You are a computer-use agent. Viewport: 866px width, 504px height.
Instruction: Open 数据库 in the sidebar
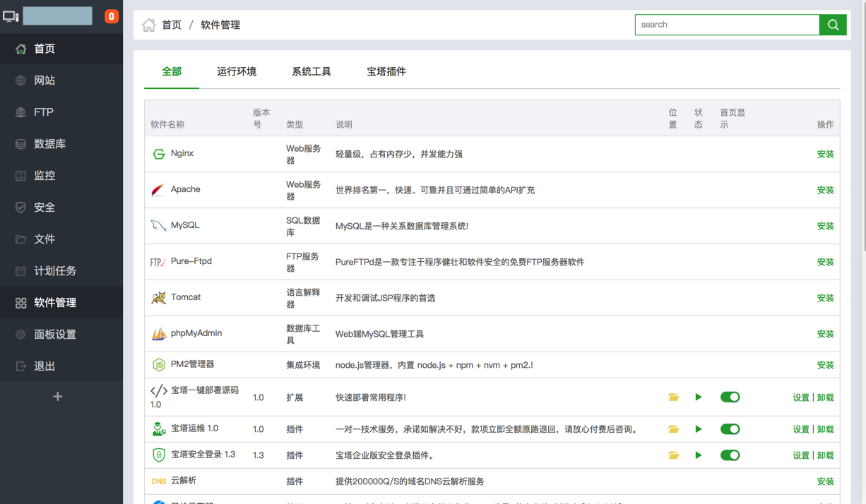click(x=61, y=144)
